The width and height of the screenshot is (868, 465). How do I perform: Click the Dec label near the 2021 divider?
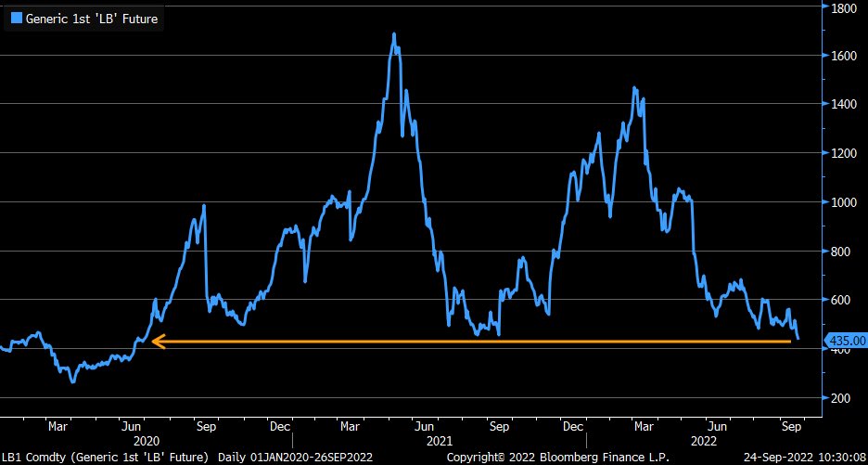click(x=281, y=427)
